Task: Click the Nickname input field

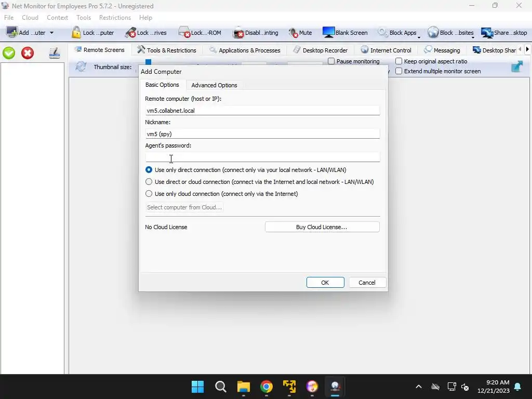Action: click(262, 134)
